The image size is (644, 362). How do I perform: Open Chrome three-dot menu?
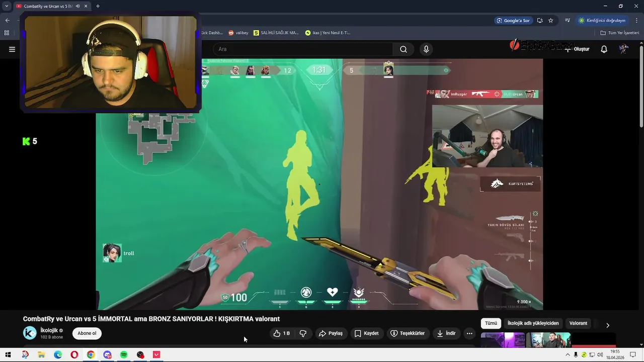click(636, 21)
